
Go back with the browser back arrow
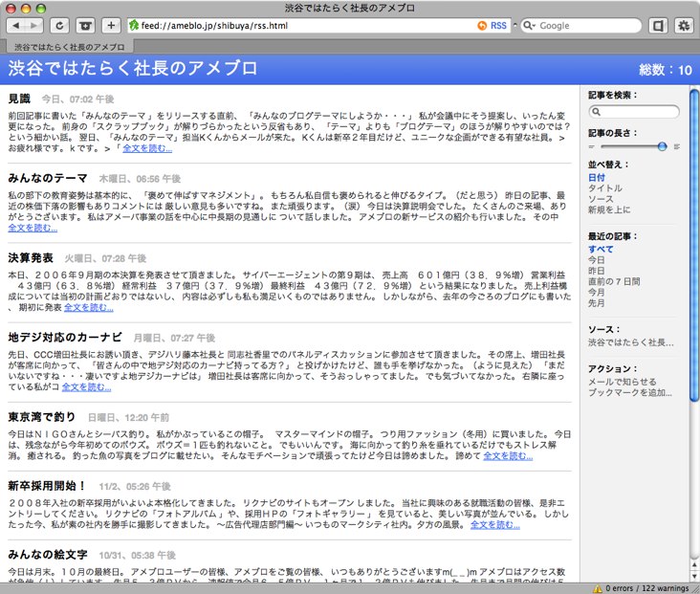point(16,26)
